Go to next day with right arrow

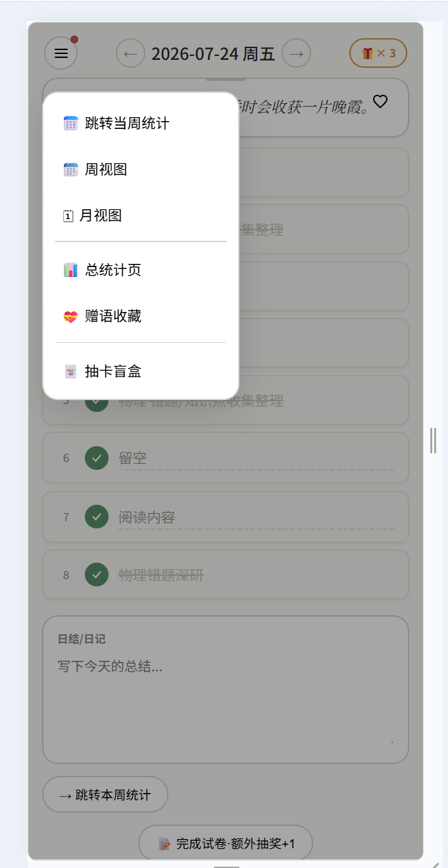point(297,53)
